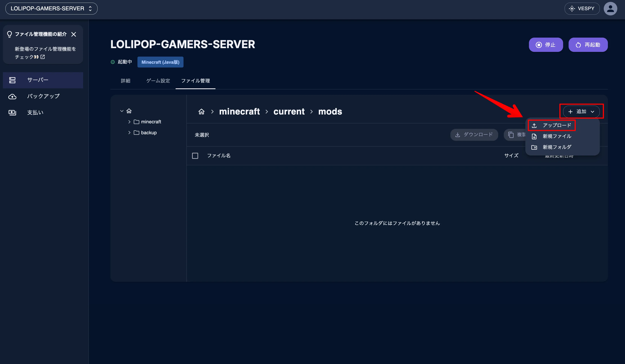
Task: Click the user account avatar icon
Action: 610,9
